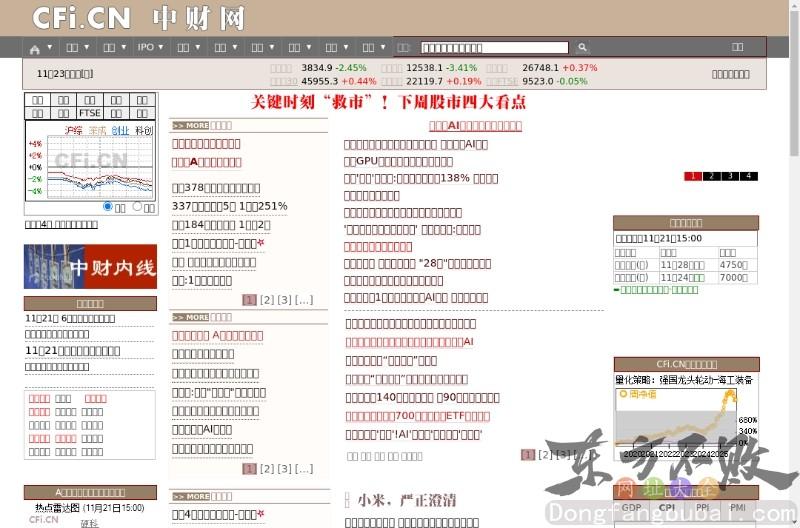
Task: Switch to carousel slide indicator 1
Action: (x=693, y=176)
